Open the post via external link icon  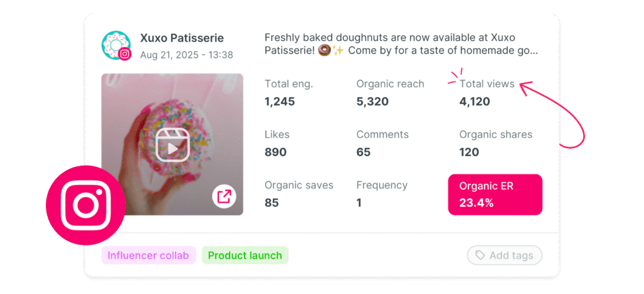(225, 196)
